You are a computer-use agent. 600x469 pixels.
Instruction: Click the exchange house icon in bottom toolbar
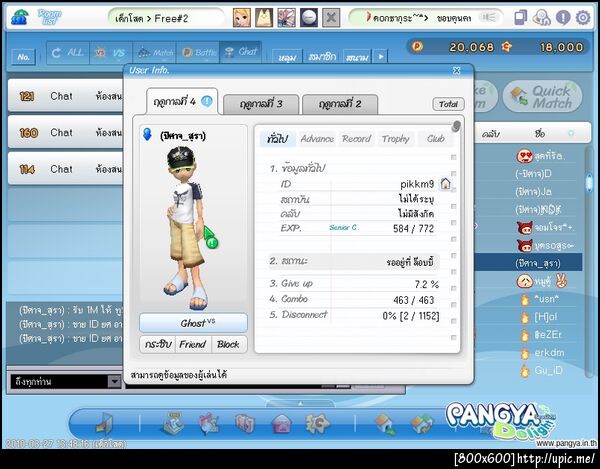pos(421,424)
